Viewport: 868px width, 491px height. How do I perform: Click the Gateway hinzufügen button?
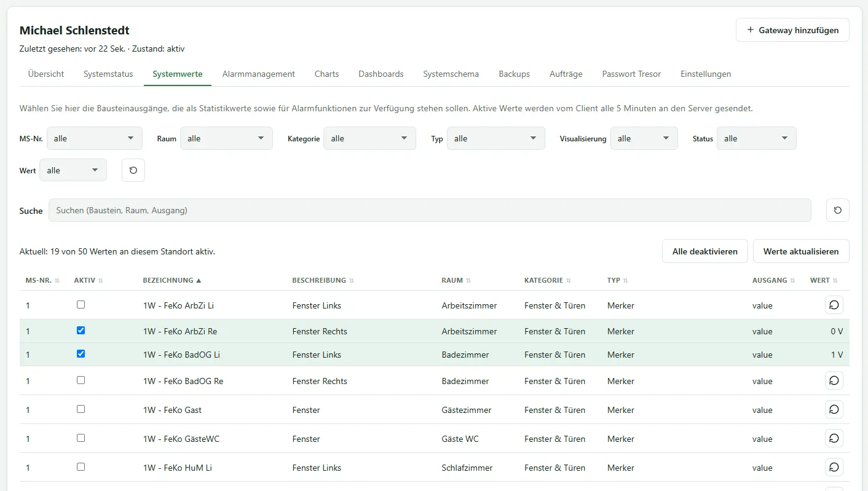(792, 30)
